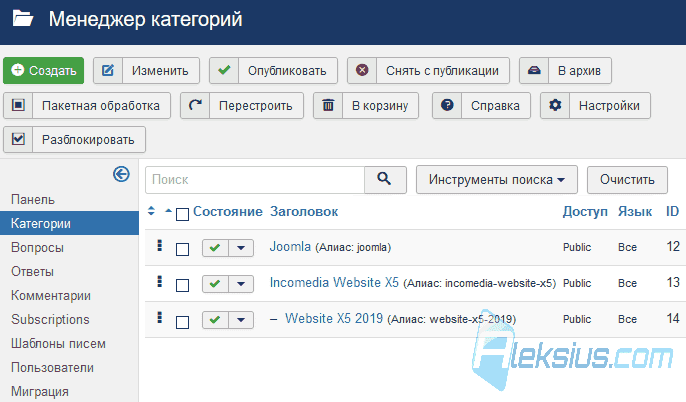This screenshot has height=402, width=686.
Task: Click the Настройки button label
Action: pos(609,106)
